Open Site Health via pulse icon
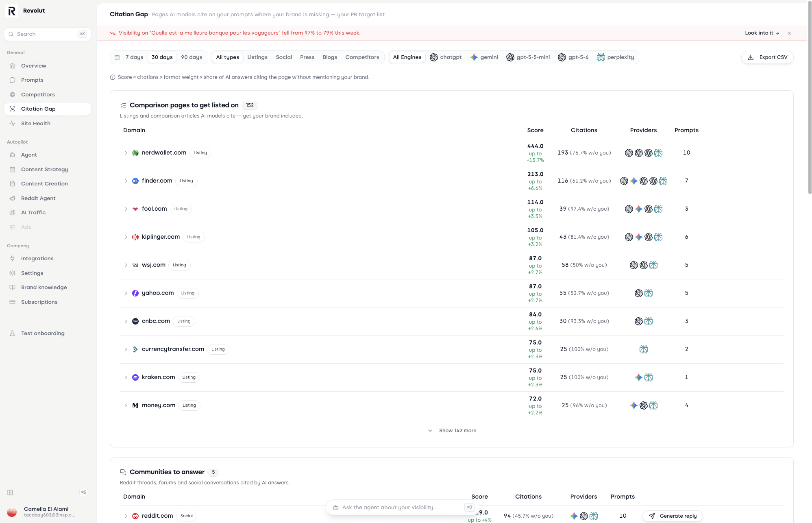 [x=13, y=124]
